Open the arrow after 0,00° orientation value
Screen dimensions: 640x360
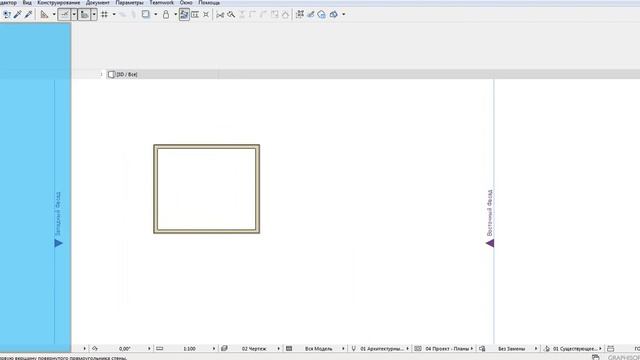(x=149, y=349)
